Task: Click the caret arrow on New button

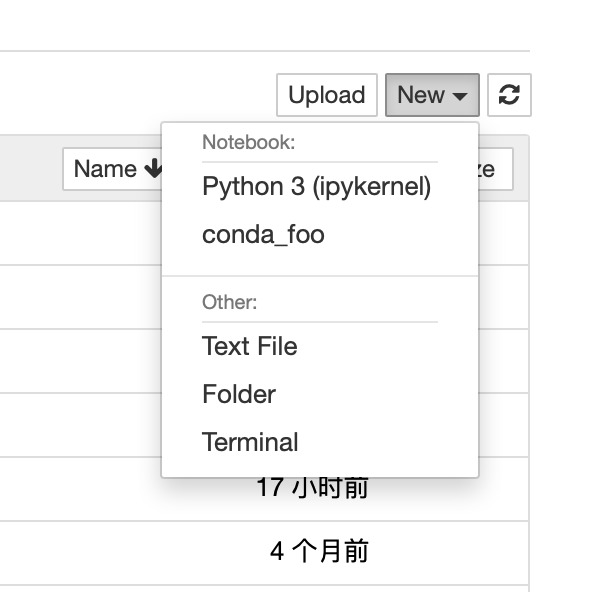Action: 460,96
